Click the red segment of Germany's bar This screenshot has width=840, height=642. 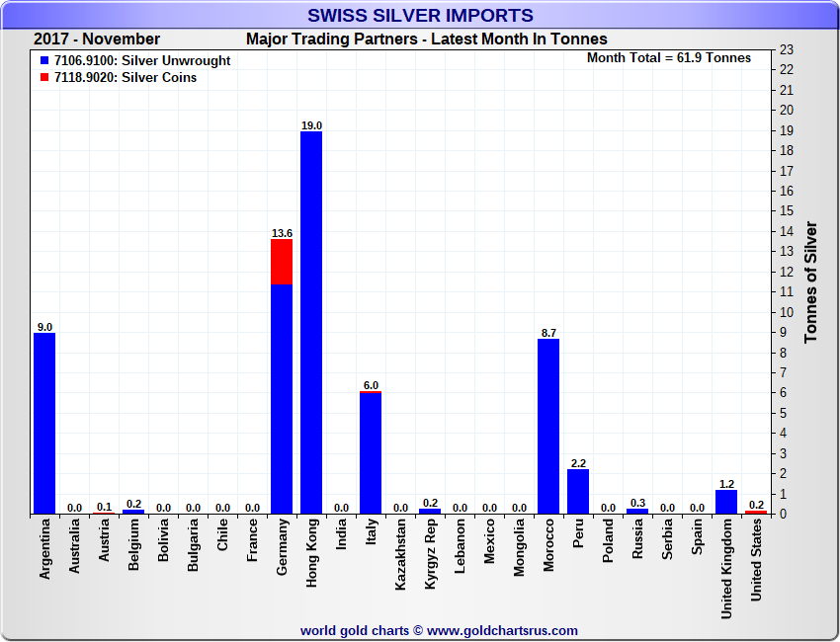pyautogui.click(x=282, y=261)
